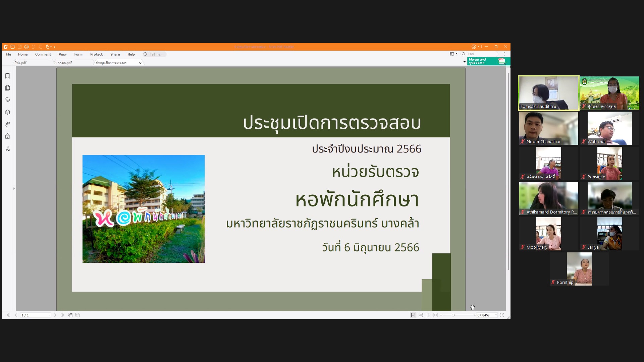Click the dormitory photo in the slide

144,209
